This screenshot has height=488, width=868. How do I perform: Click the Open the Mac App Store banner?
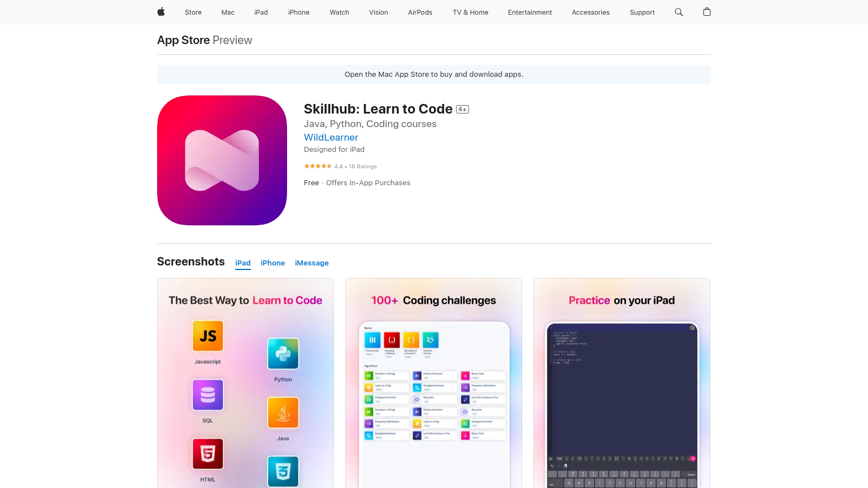(433, 74)
